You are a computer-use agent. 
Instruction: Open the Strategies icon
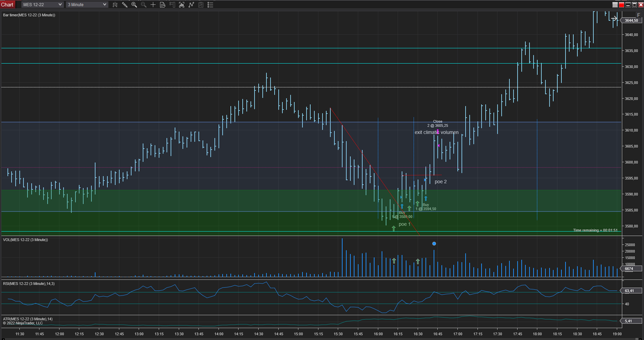click(x=192, y=4)
